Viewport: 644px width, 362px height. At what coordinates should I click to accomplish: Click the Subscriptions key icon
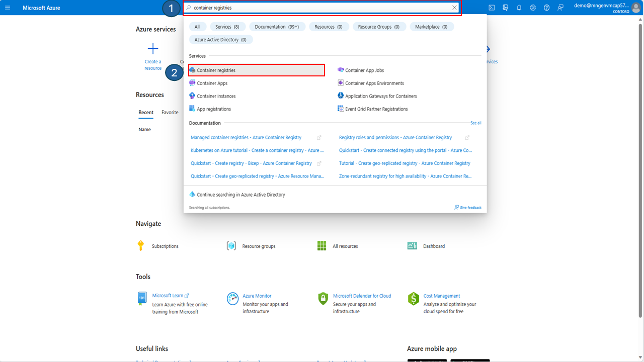pos(141,246)
